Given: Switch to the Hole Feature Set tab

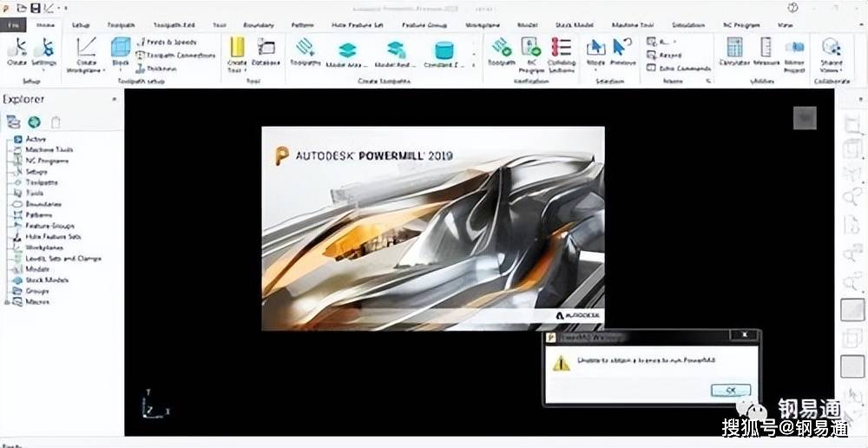Looking at the screenshot, I should coord(357,25).
